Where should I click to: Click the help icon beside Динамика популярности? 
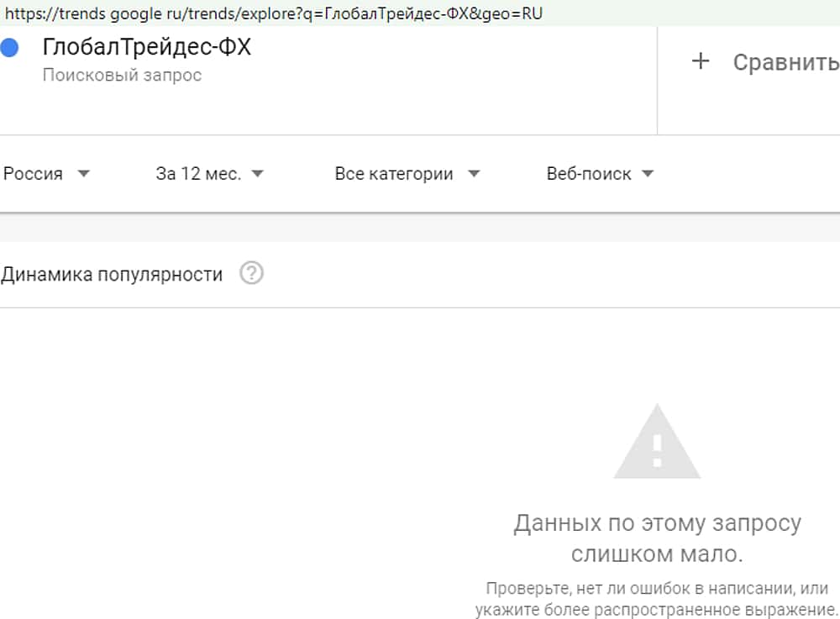click(x=251, y=273)
